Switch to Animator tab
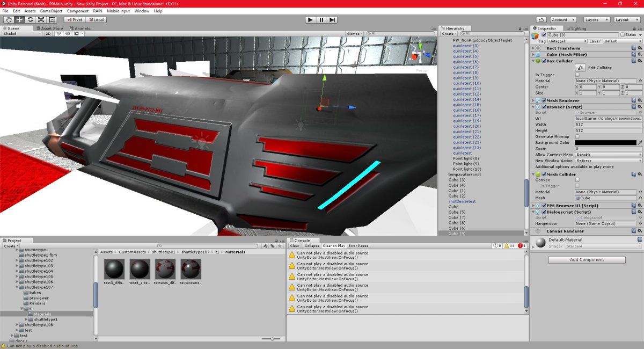 80,28
